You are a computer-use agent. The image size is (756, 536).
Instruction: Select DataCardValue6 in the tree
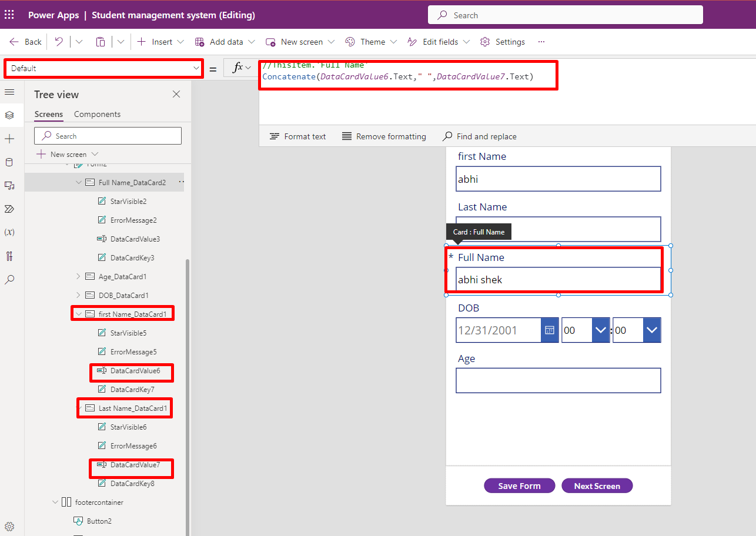[135, 371]
